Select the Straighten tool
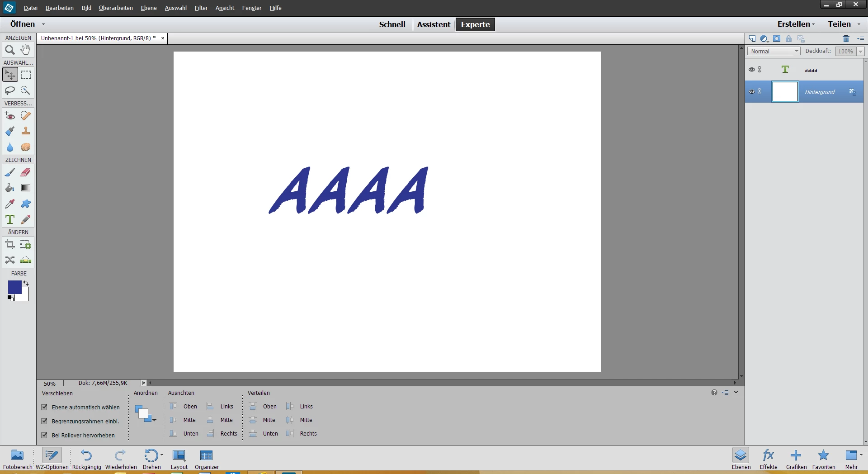Screen dimensions: 868x474 tap(26, 260)
